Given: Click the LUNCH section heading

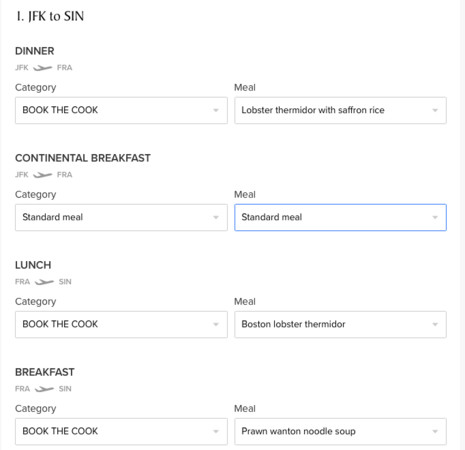Looking at the screenshot, I should coord(33,265).
